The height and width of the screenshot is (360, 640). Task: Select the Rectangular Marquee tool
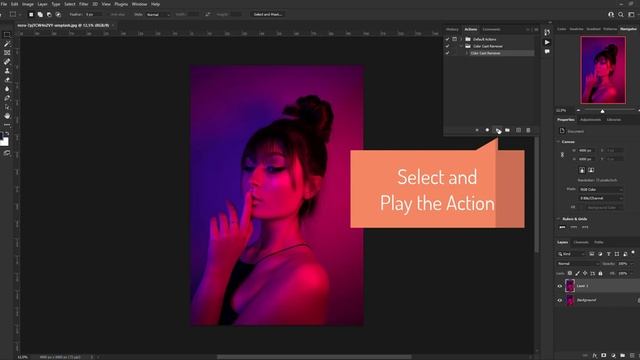click(7, 35)
